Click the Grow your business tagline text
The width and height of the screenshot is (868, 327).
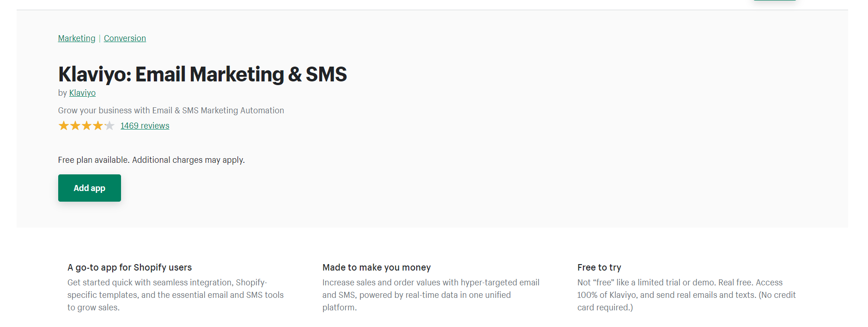(171, 111)
